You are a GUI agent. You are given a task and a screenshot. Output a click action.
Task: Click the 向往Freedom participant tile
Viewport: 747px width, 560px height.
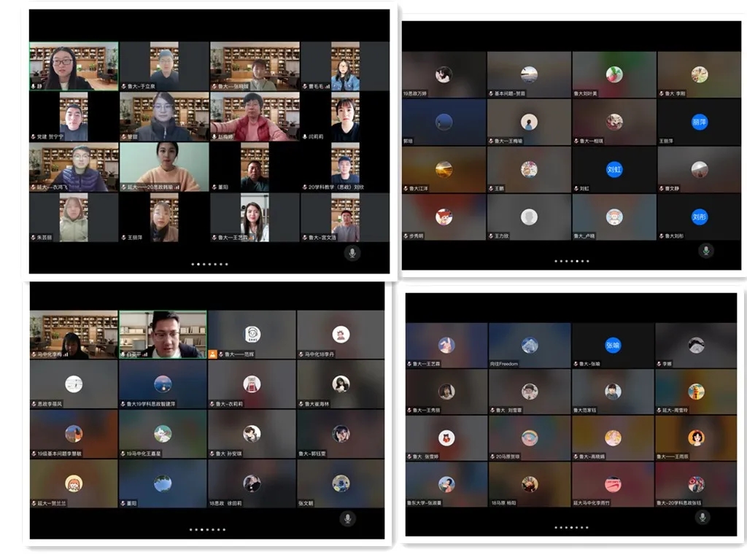530,346
